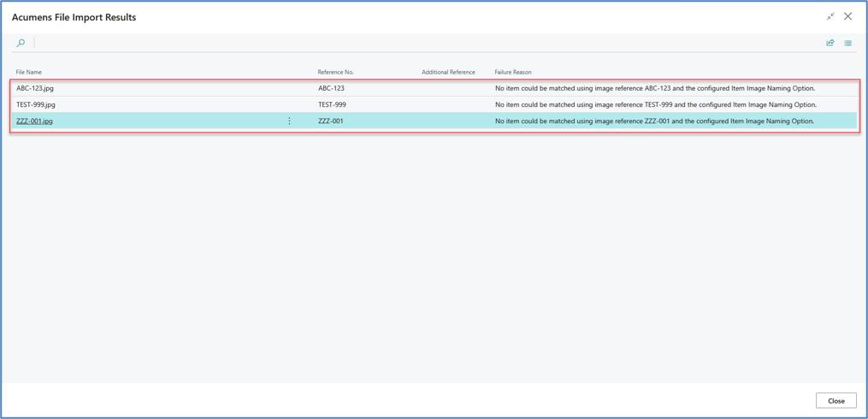868x419 pixels.
Task: Select the ABC-123.jpg file name cell
Action: [x=35, y=88]
